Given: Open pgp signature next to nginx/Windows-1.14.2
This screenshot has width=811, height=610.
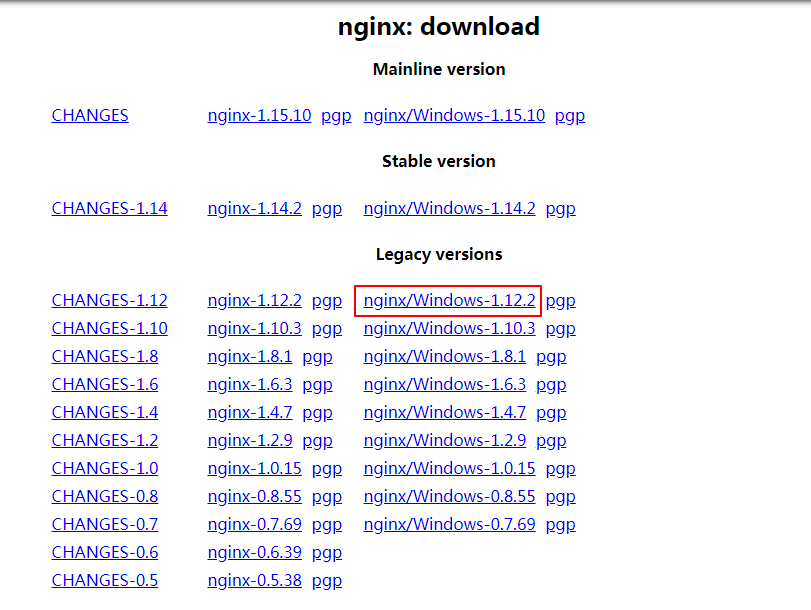Looking at the screenshot, I should pyautogui.click(x=561, y=210).
